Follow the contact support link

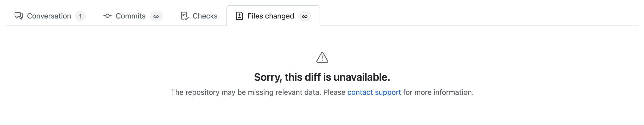[x=374, y=92]
